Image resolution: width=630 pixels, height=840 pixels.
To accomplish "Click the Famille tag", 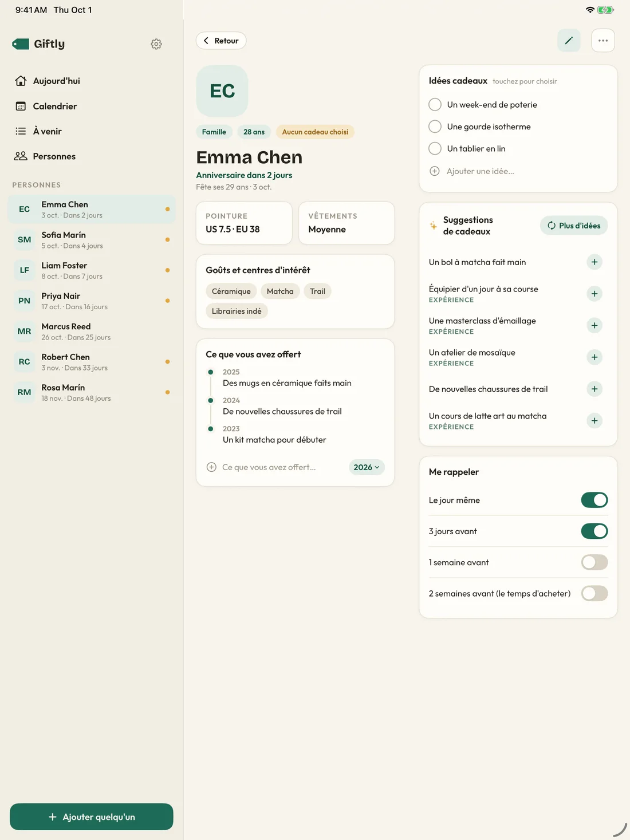I will pos(214,132).
